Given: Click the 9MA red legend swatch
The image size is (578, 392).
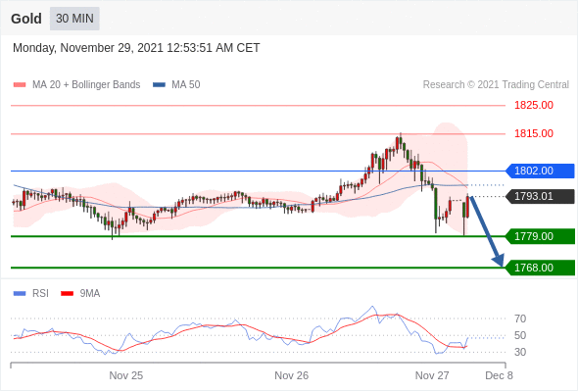Looking at the screenshot, I should point(67,294).
